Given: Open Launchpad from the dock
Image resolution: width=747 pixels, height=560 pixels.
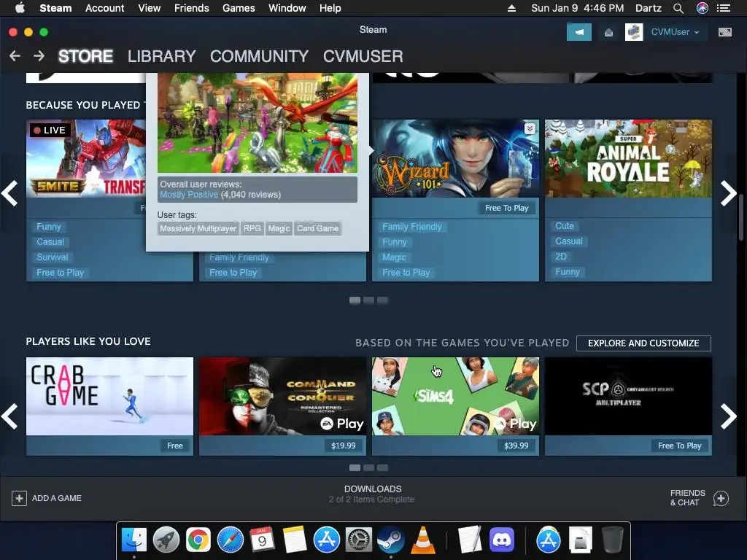Looking at the screenshot, I should [x=166, y=540].
